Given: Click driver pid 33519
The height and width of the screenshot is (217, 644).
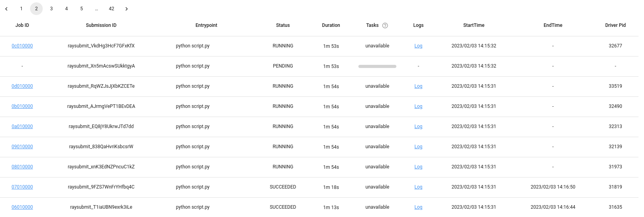Looking at the screenshot, I should pyautogui.click(x=616, y=86).
